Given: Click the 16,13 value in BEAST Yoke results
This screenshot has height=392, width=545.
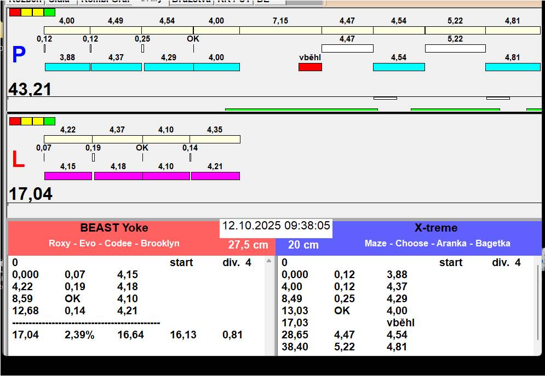Looking at the screenshot, I should pos(183,335).
